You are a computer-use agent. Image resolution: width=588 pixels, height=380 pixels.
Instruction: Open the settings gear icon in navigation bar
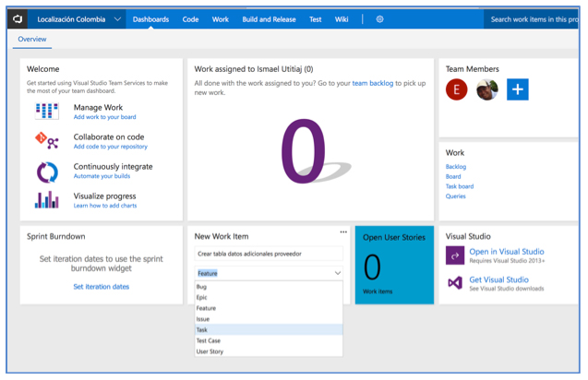pos(379,19)
